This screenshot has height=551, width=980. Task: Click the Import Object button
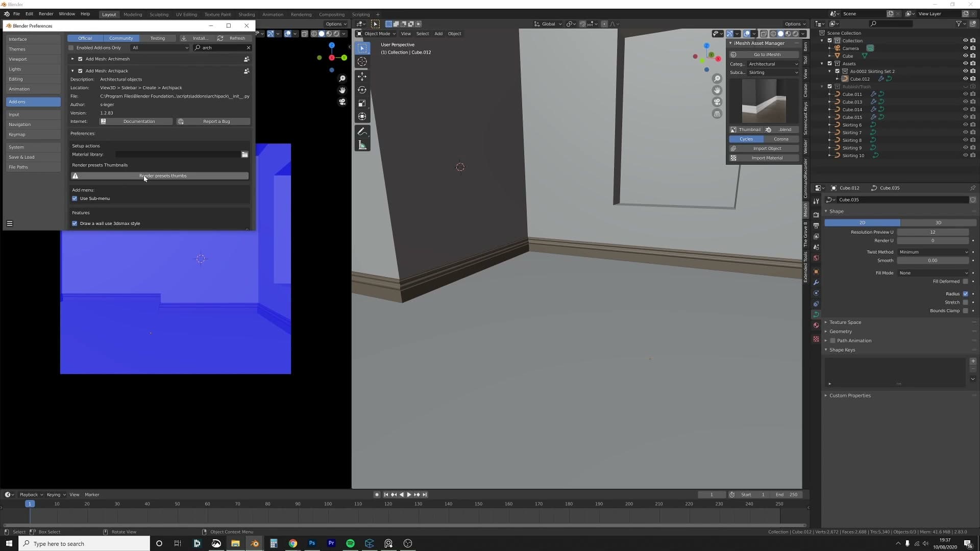point(764,148)
